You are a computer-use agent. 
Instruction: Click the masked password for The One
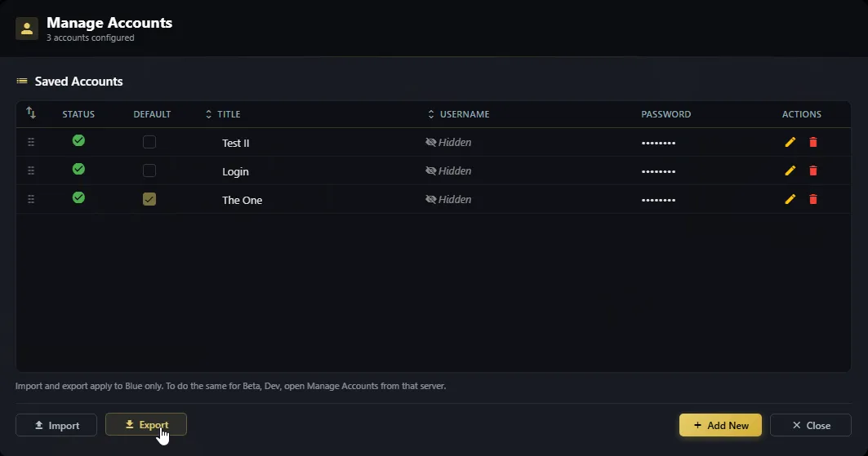coord(658,200)
